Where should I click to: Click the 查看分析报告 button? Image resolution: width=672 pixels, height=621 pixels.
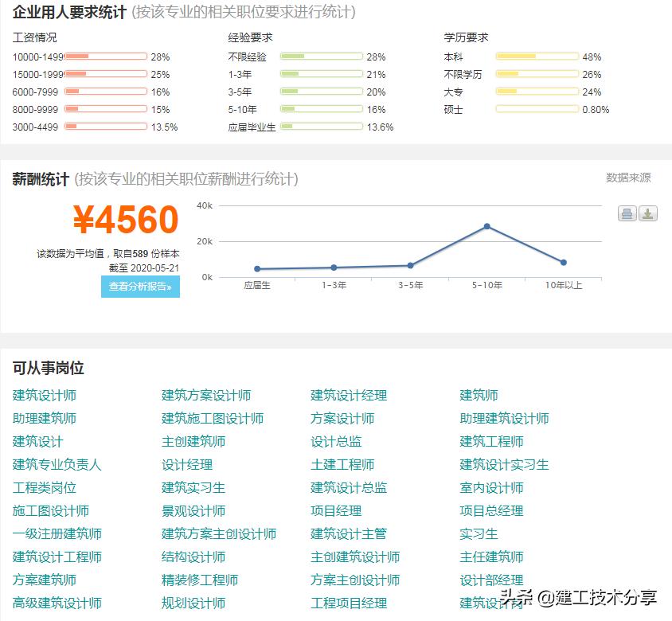point(140,287)
